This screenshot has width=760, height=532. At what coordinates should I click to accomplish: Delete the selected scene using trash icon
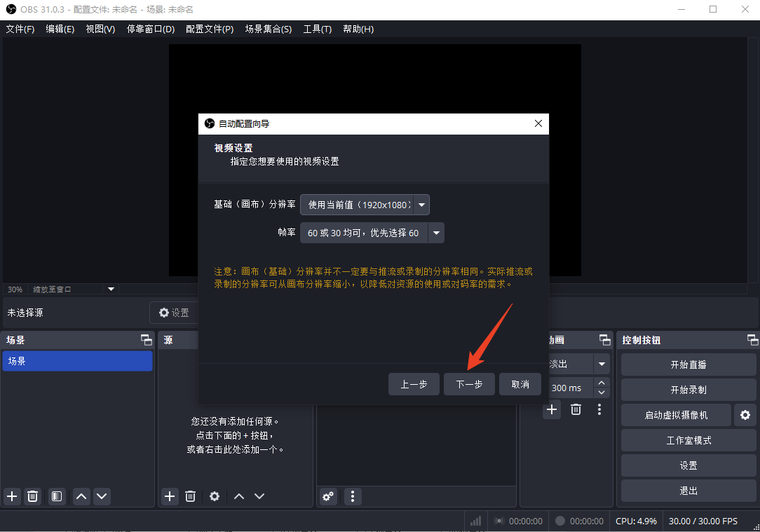(x=32, y=496)
